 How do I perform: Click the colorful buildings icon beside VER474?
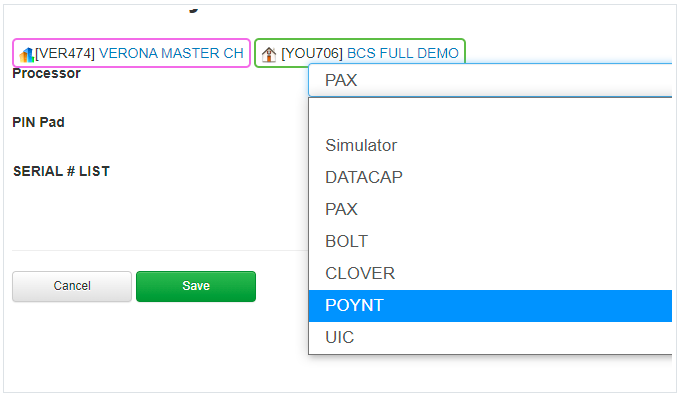click(x=26, y=54)
